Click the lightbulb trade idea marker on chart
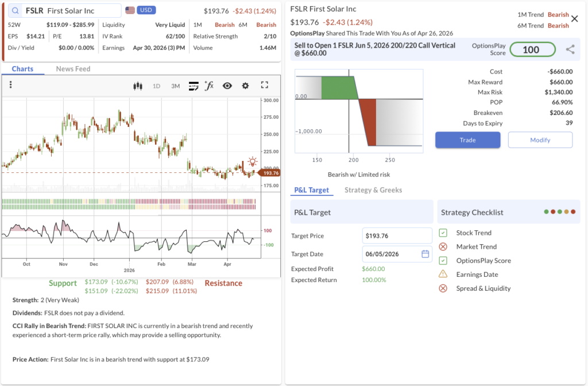Viewport: 588px width, 386px height. [x=253, y=161]
